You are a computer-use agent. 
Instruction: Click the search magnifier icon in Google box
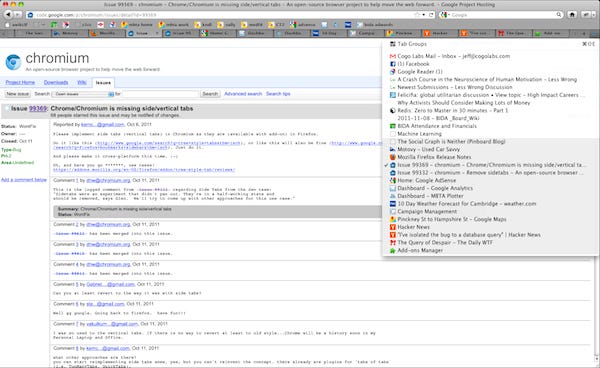pos(559,15)
